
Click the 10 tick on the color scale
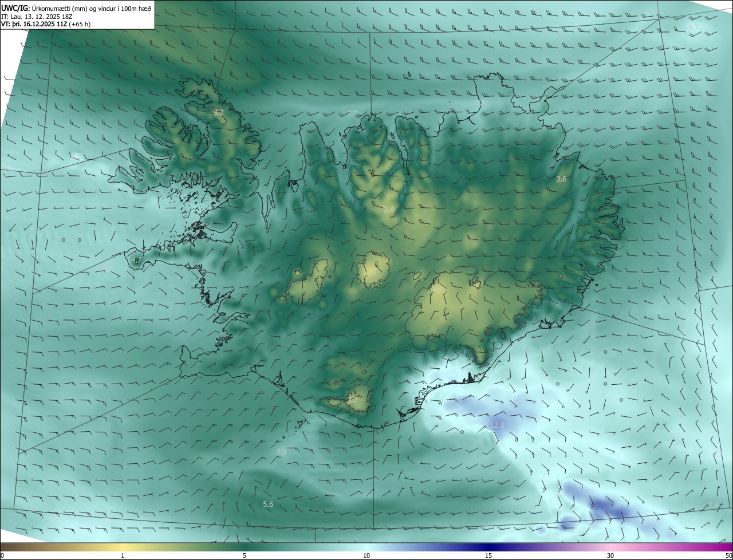point(366,556)
